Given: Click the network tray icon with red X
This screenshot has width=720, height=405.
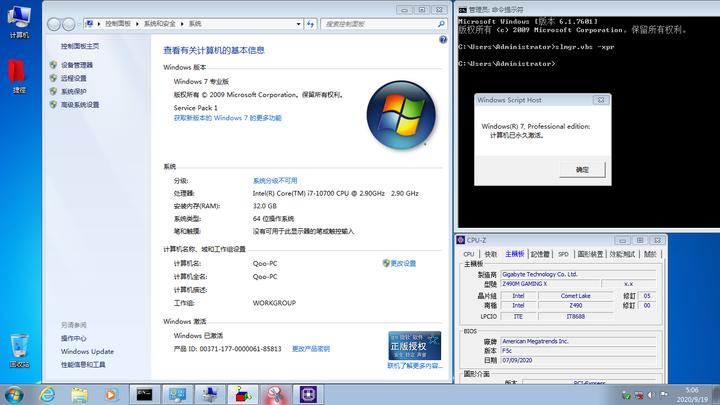Looking at the screenshot, I should point(639,395).
